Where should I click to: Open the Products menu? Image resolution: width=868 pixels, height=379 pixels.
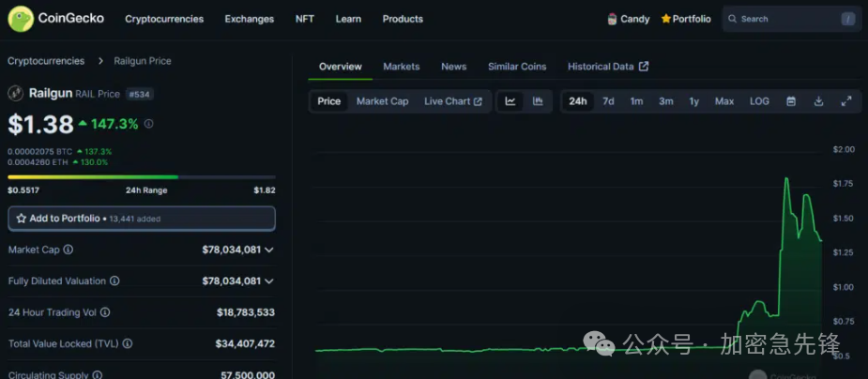[x=403, y=19]
